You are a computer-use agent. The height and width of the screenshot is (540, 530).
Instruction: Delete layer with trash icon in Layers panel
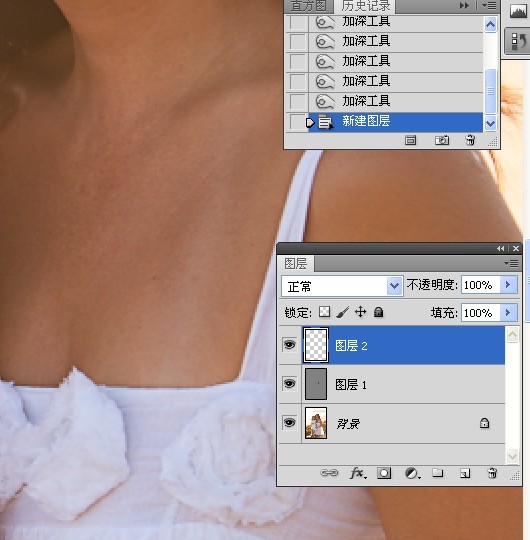click(x=492, y=473)
